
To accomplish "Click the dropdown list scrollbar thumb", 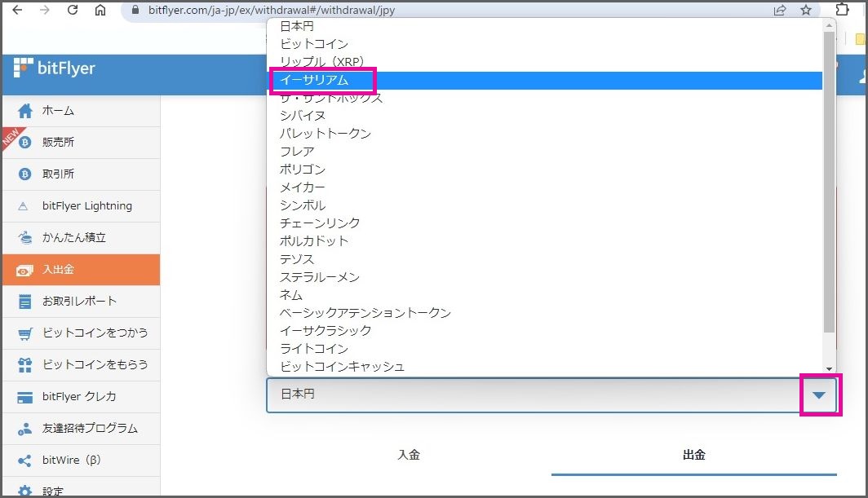I will (829, 182).
